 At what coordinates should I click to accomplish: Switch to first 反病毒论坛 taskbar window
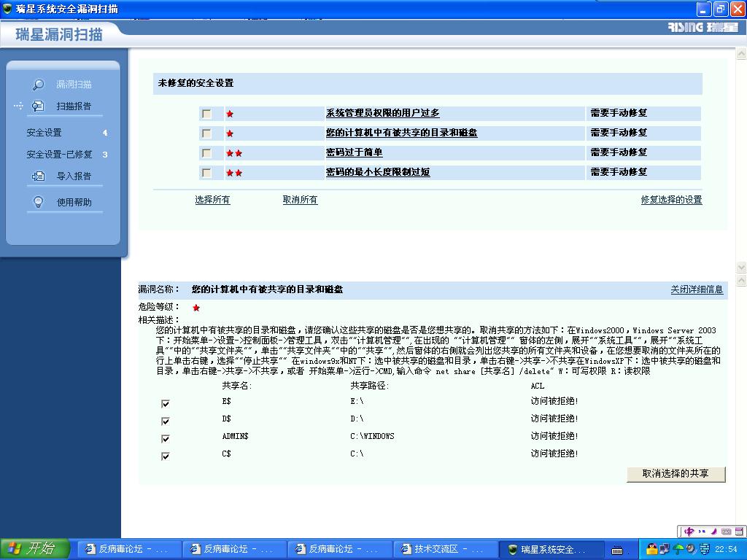click(x=130, y=550)
